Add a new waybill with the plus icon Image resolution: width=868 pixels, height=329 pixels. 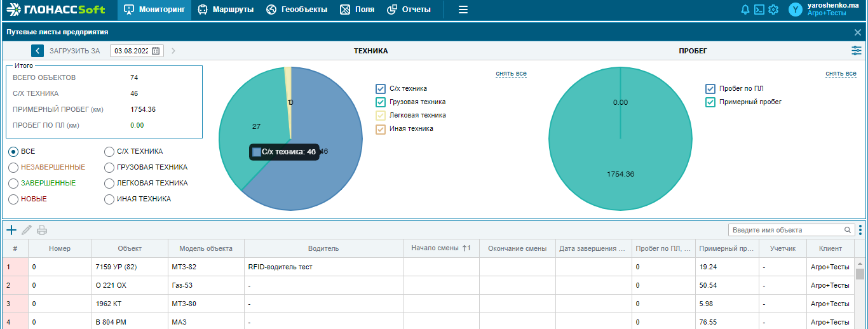(11, 230)
